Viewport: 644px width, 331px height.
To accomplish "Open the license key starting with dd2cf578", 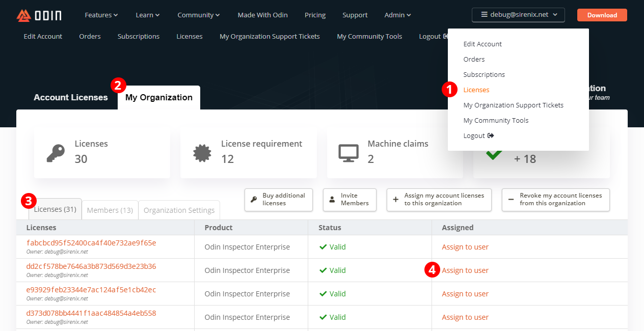I will [91, 266].
